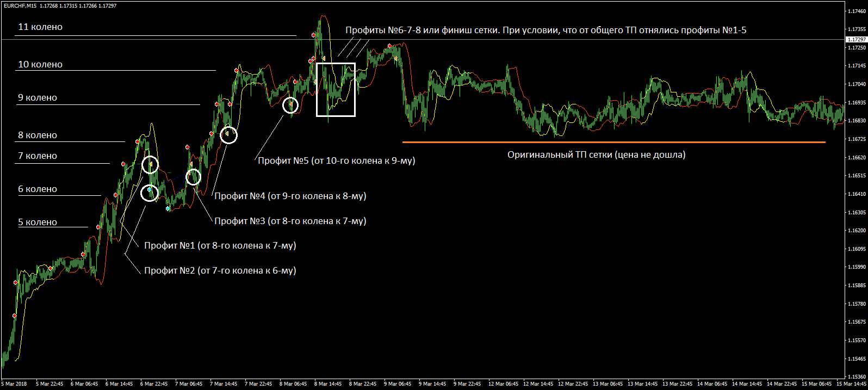Click the 5 Mar 22:45 time label
Image resolution: width=868 pixels, height=390 pixels.
[x=49, y=384]
